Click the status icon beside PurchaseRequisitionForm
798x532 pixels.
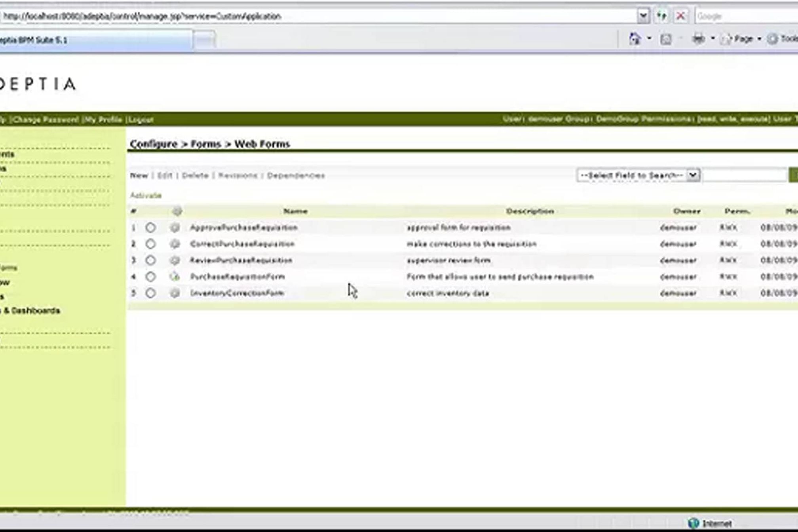point(175,277)
